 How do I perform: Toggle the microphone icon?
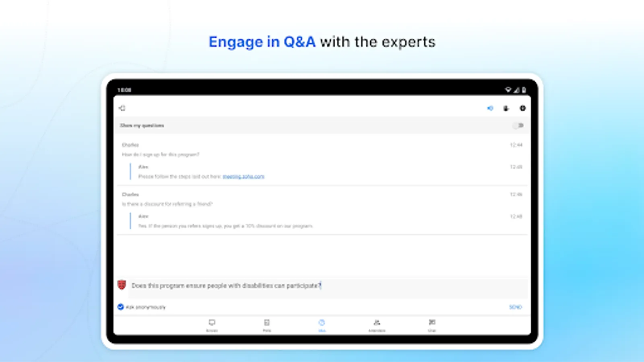(x=506, y=108)
